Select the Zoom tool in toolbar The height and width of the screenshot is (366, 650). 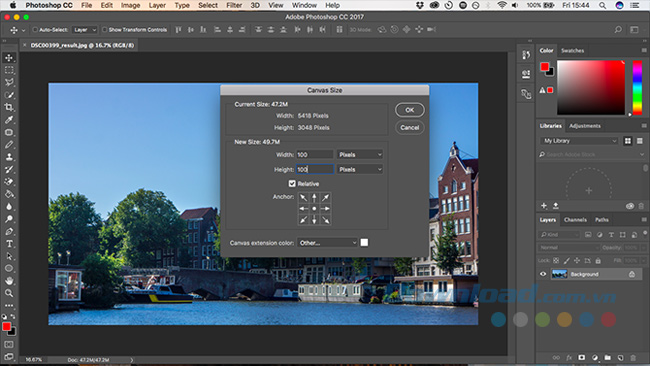9,293
